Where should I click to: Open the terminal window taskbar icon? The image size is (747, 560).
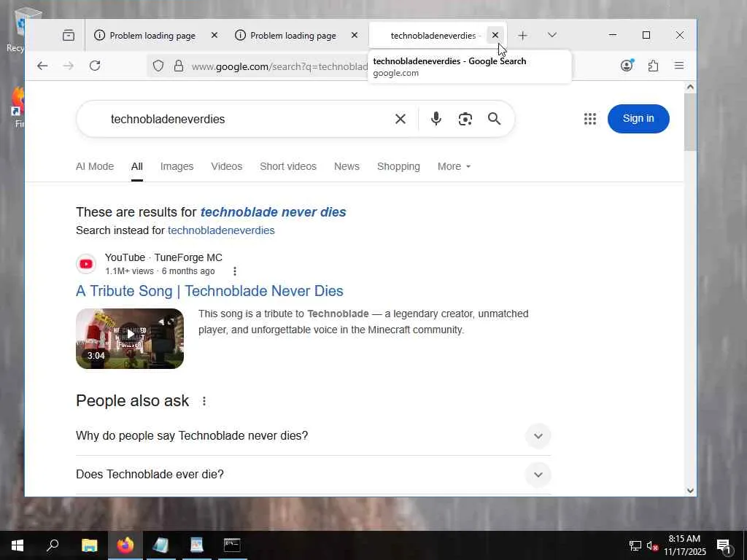[232, 545]
